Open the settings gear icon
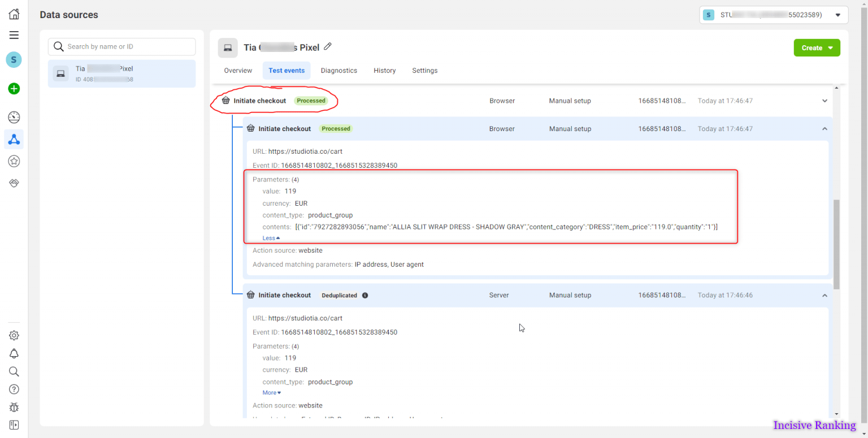 coord(14,335)
